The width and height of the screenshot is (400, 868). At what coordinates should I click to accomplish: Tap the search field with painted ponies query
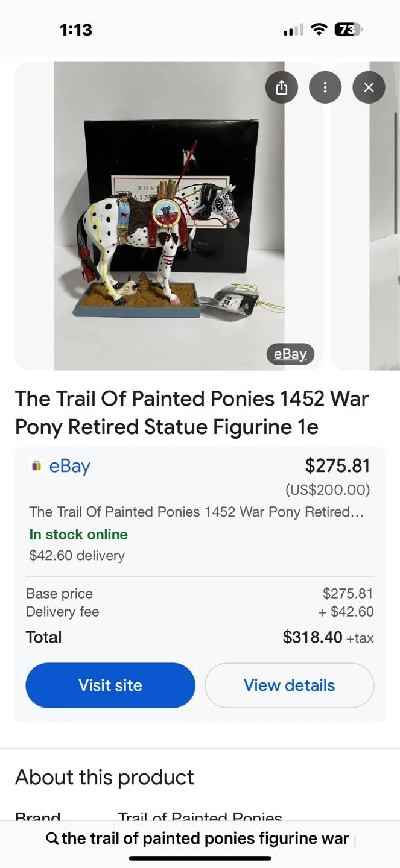pyautogui.click(x=205, y=838)
